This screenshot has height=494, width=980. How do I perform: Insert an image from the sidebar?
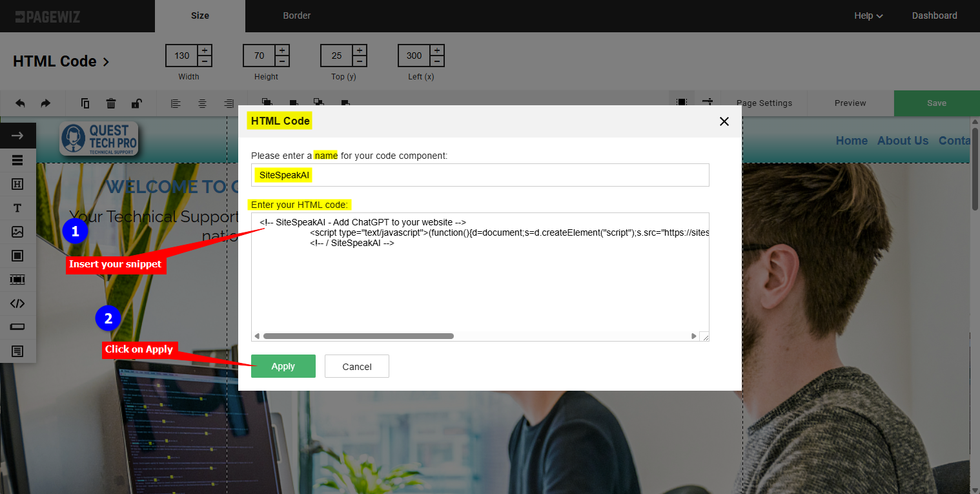click(17, 232)
